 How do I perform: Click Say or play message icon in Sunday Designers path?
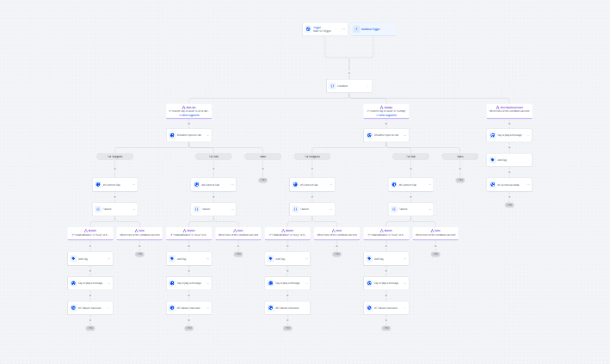pos(270,283)
